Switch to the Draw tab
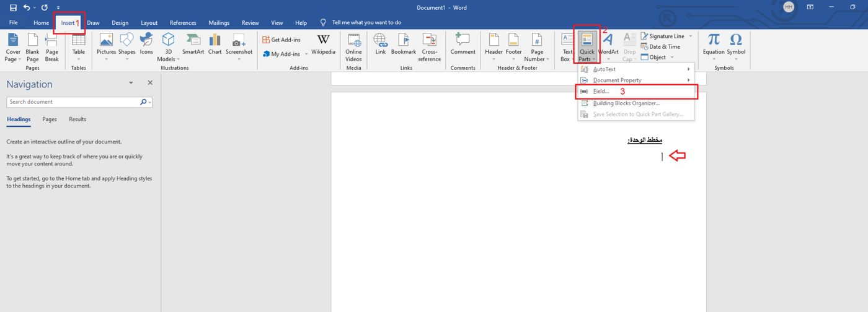This screenshot has height=312, width=868. [x=93, y=23]
